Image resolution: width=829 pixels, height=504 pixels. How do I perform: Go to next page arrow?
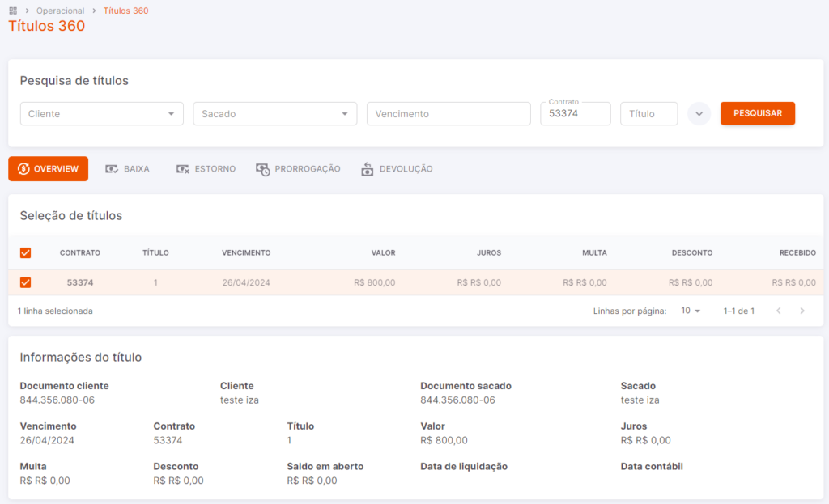click(x=802, y=311)
